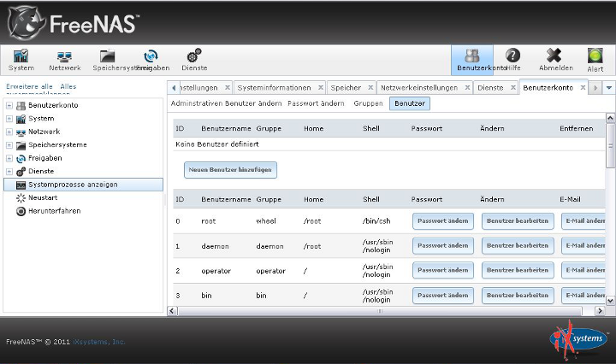Click Speichersysteme folder icon in the tree
The image size is (616, 364).
pyautogui.click(x=21, y=145)
